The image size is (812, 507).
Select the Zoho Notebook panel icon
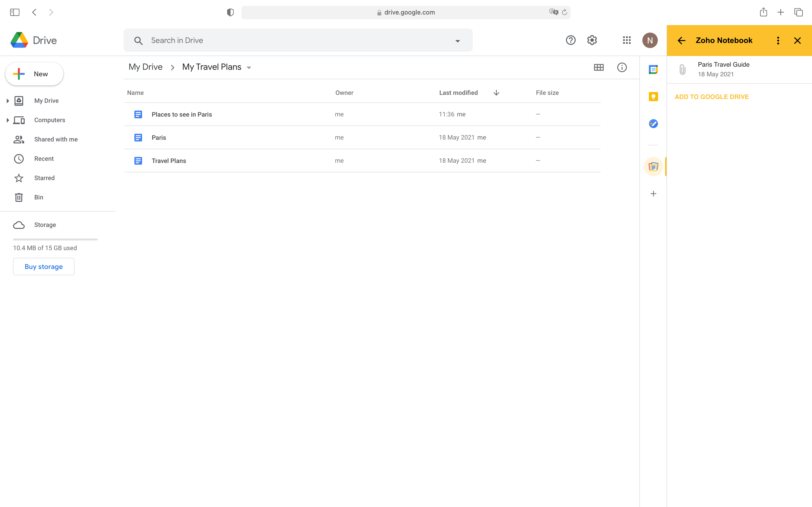coord(653,166)
